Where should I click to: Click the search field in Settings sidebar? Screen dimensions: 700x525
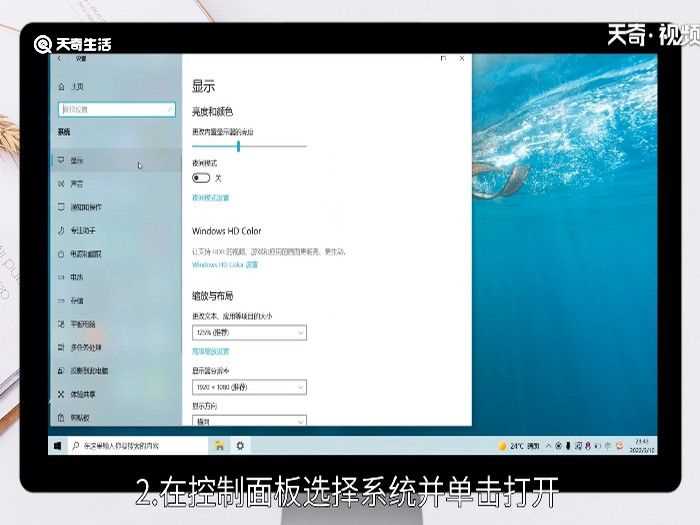(x=117, y=109)
